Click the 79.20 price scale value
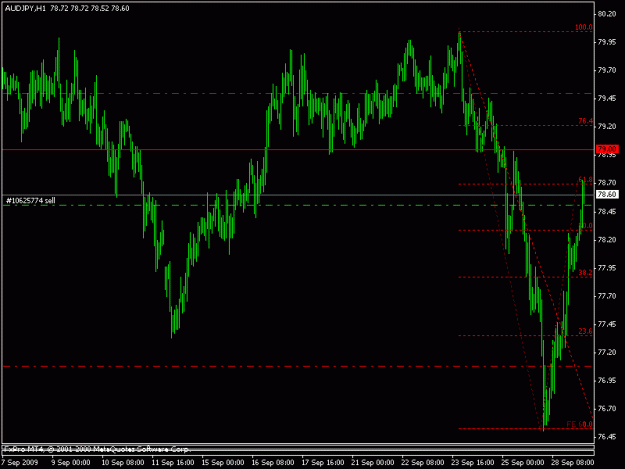This screenshot has height=469, width=625. pyautogui.click(x=606, y=126)
